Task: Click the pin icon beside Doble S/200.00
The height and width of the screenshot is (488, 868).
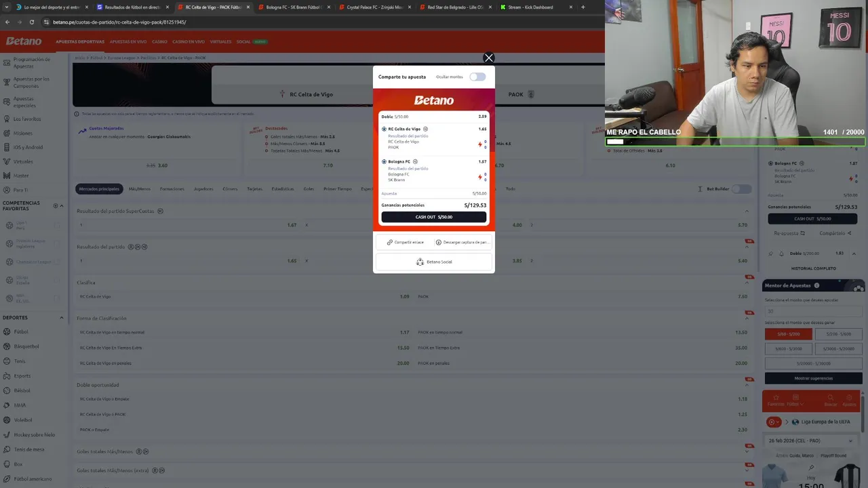Action: [771, 253]
